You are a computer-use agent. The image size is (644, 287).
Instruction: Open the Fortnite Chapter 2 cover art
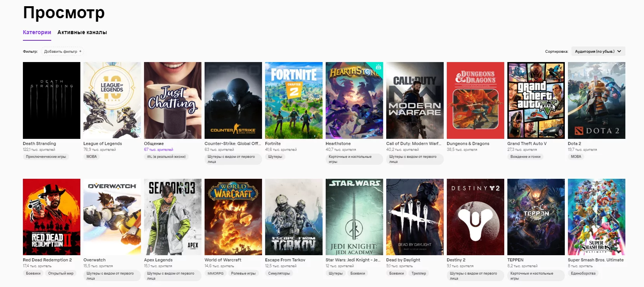[294, 100]
